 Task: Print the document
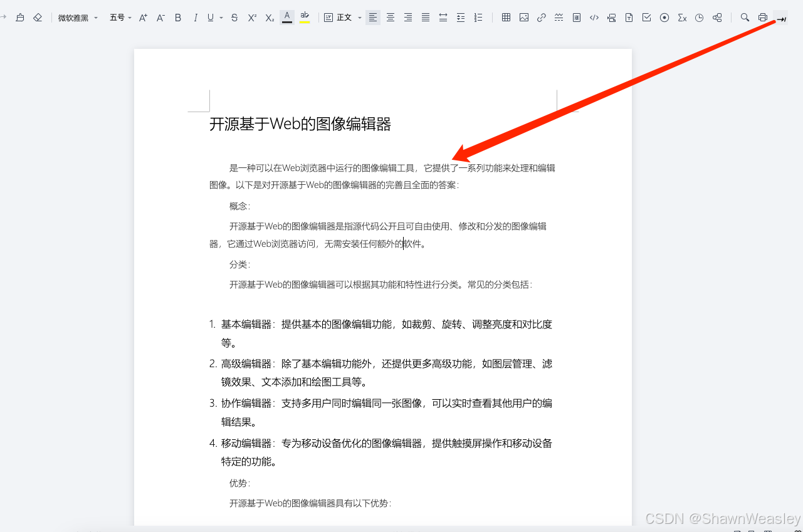pos(763,18)
